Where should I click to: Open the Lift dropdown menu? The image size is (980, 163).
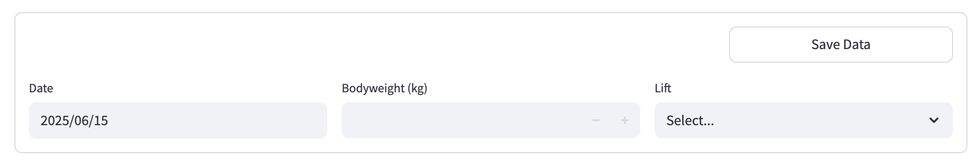(804, 120)
